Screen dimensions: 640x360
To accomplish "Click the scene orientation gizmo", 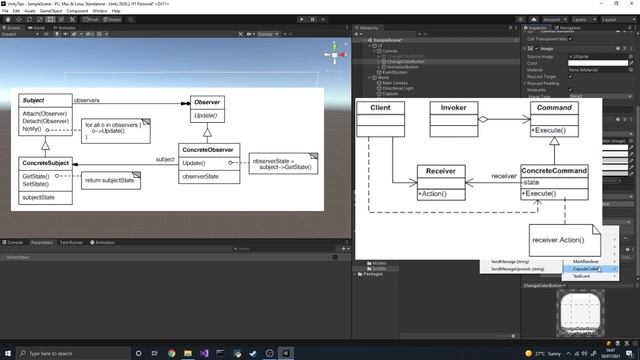I will coord(335,54).
